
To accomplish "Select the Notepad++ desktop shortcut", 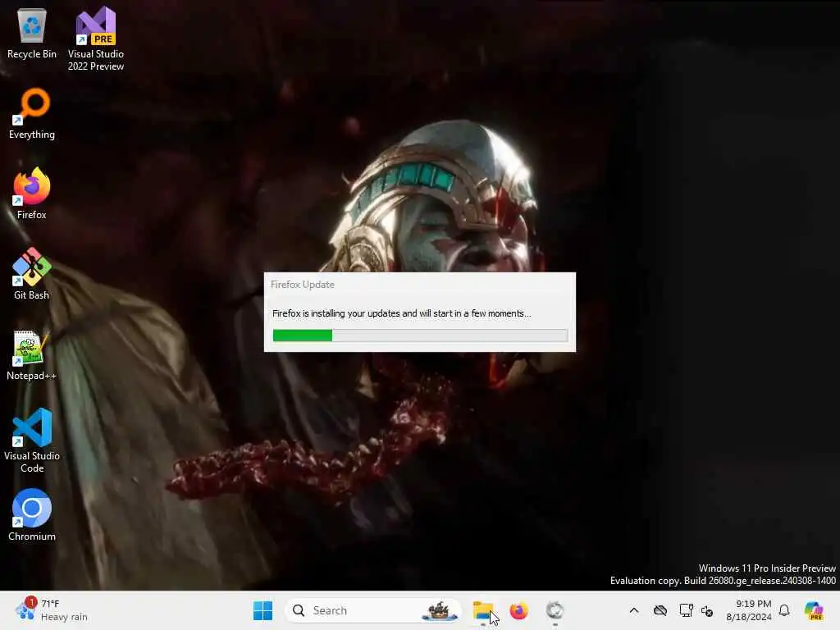I will click(x=32, y=355).
